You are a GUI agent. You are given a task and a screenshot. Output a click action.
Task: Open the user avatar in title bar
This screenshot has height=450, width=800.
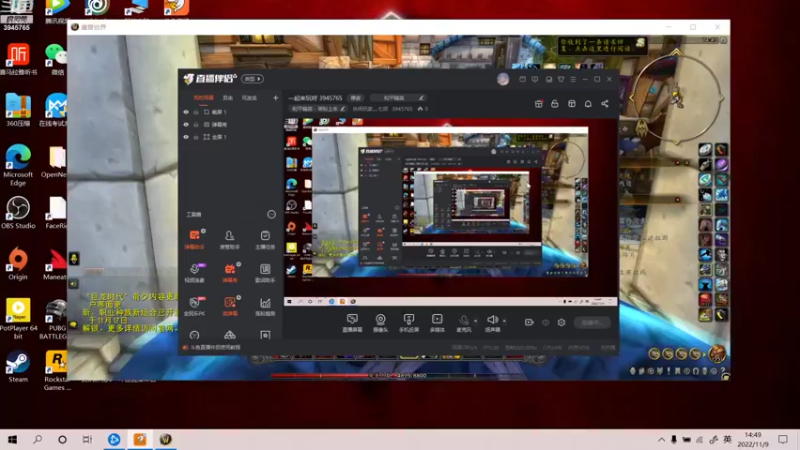click(503, 79)
